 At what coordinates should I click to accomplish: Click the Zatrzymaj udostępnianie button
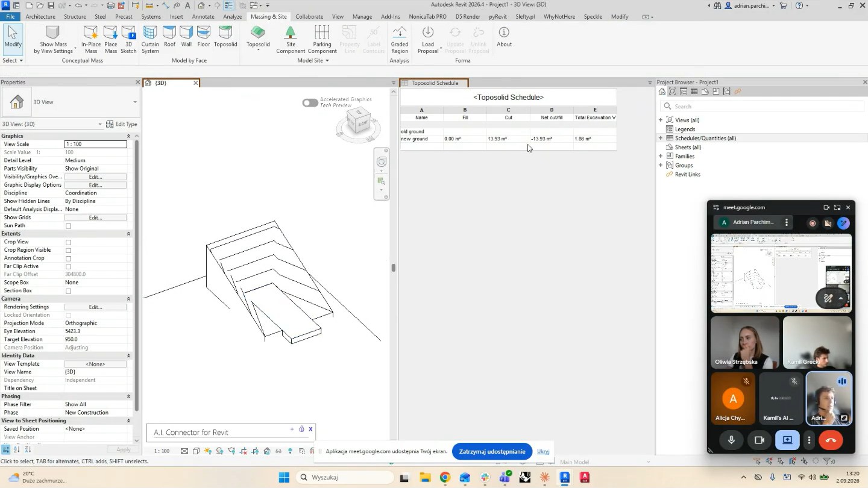click(x=492, y=451)
